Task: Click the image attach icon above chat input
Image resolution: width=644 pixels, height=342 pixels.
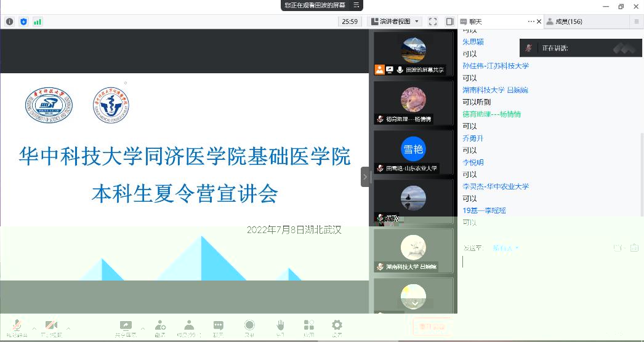Action: click(618, 247)
